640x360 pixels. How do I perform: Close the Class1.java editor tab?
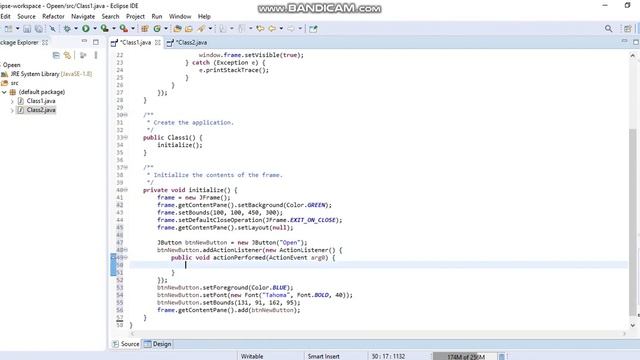tap(158, 42)
